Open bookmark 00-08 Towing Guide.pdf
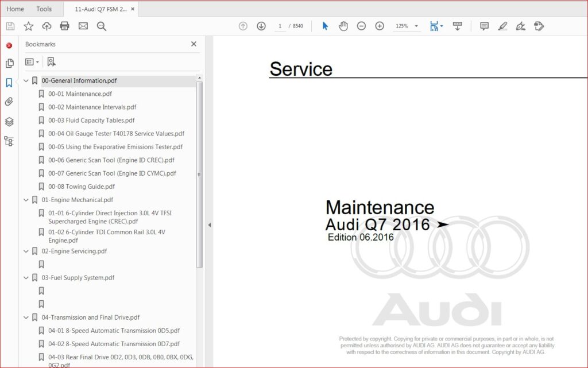This screenshot has width=588, height=368. pos(82,187)
